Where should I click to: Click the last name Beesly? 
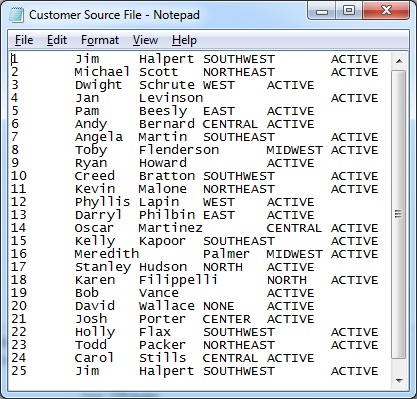pyautogui.click(x=163, y=111)
